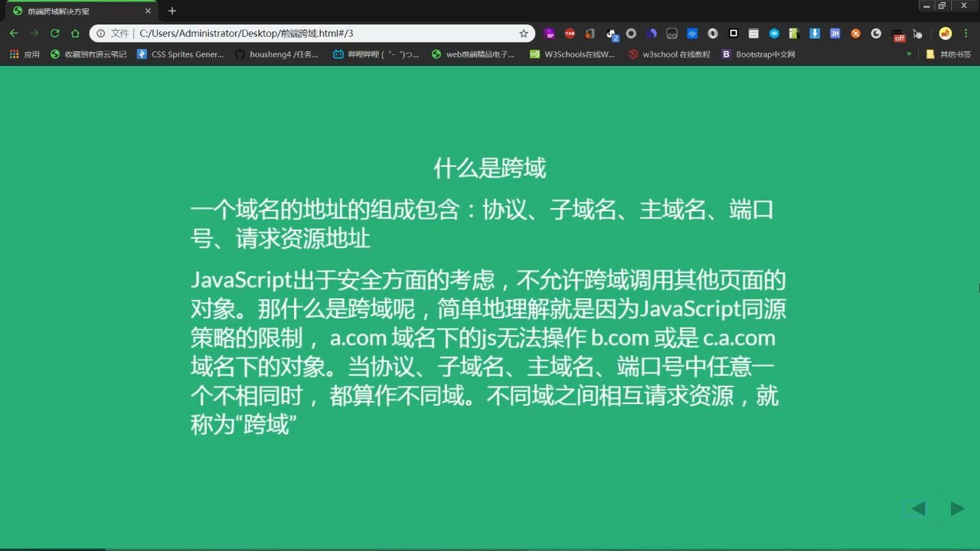
Task: Click the slide heading 什么是跨域
Action: tap(490, 168)
